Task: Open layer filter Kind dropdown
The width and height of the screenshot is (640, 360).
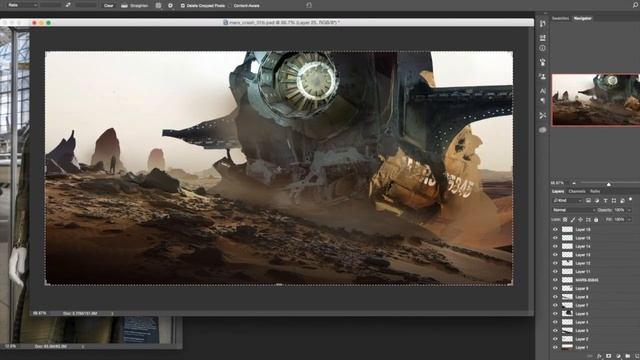Action: [567, 201]
